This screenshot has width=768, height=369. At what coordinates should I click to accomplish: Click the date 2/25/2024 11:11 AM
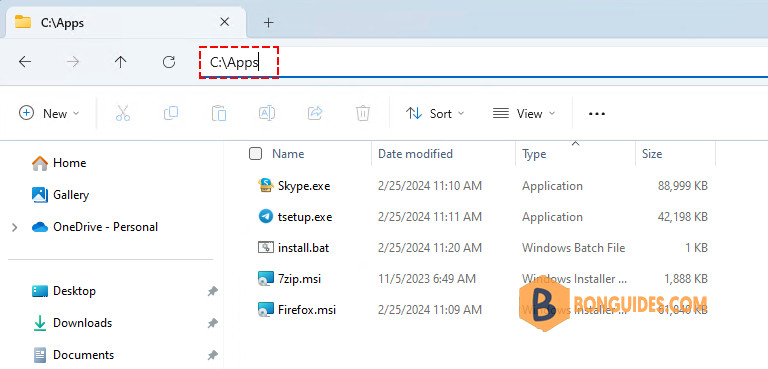click(430, 217)
